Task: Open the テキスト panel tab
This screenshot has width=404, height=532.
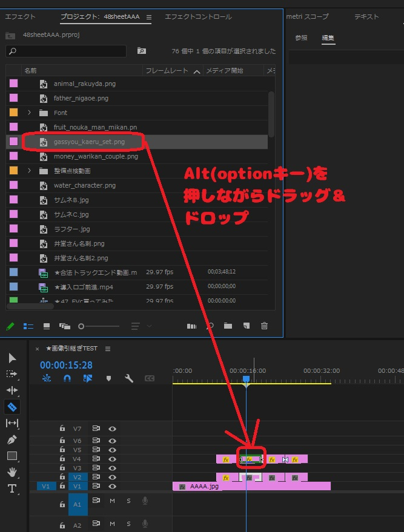Action: (x=366, y=16)
